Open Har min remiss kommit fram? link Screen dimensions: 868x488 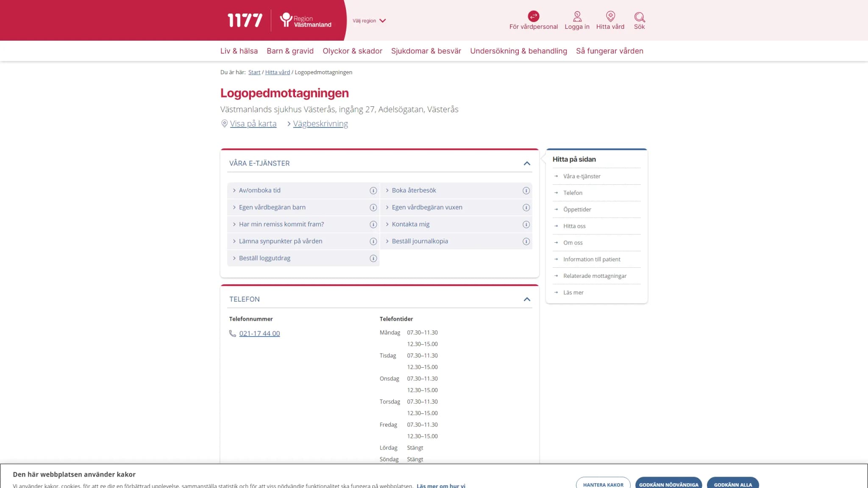point(281,225)
